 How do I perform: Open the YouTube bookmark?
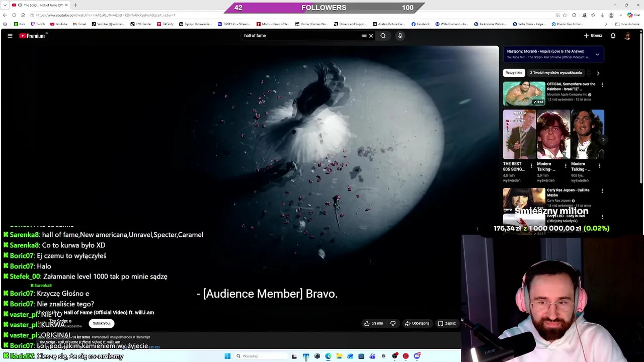[x=59, y=24]
